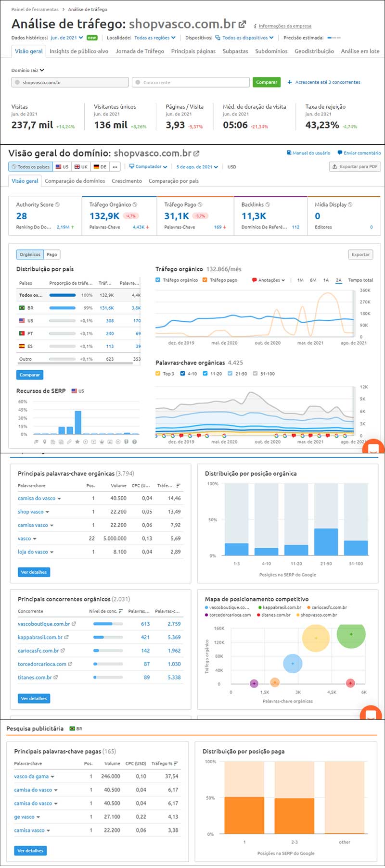Viewport: 385px width, 868px height.
Task: Click the Backlinks info icon
Action: pos(268,205)
